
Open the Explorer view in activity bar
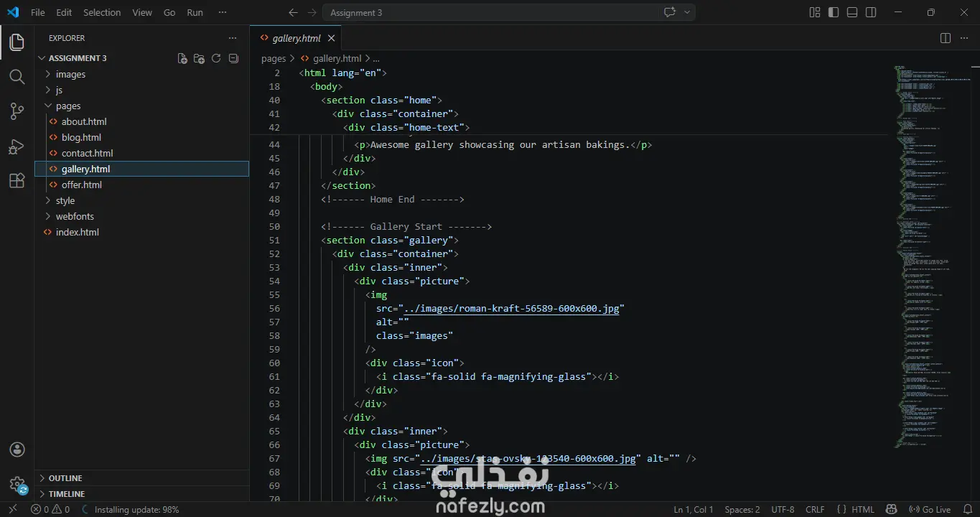[17, 42]
